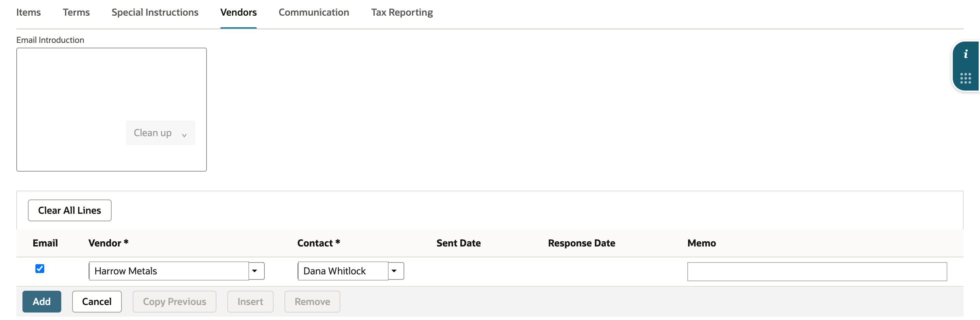980x320 pixels.
Task: Uncheck the Email checkbox for Harrow Metals
Action: coord(39,269)
